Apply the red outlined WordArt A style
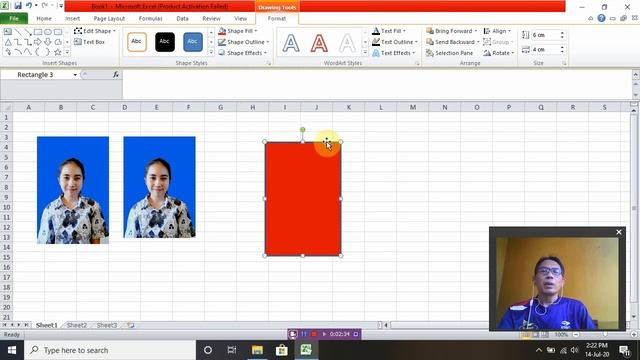This screenshot has width=640, height=360. click(319, 42)
